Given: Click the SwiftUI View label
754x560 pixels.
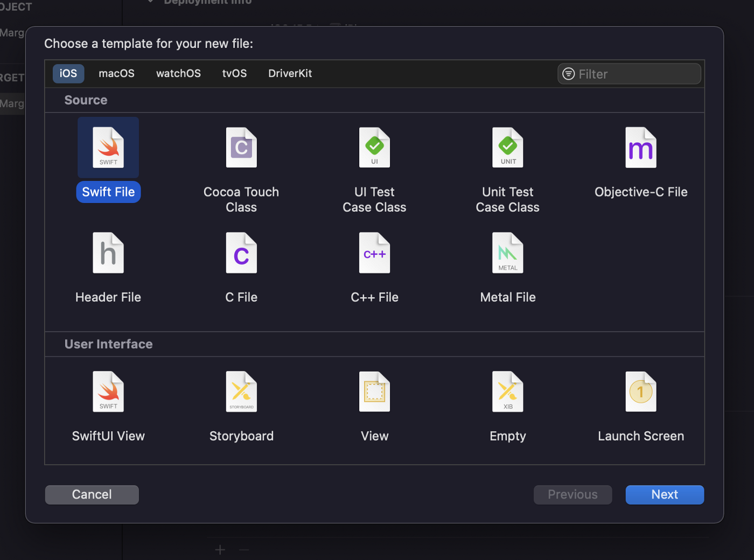Looking at the screenshot, I should tap(108, 436).
